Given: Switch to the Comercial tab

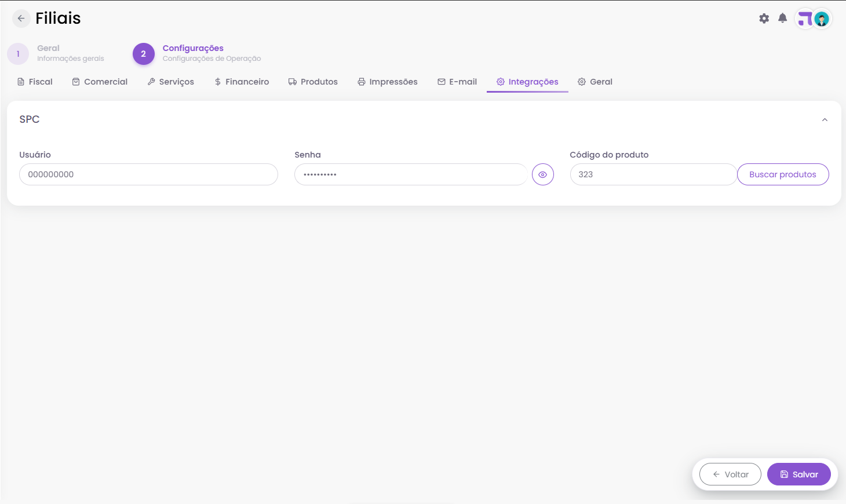Looking at the screenshot, I should click(x=100, y=82).
